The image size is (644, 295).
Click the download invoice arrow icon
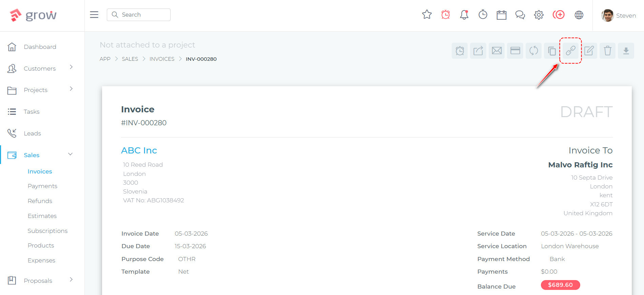[x=626, y=51]
